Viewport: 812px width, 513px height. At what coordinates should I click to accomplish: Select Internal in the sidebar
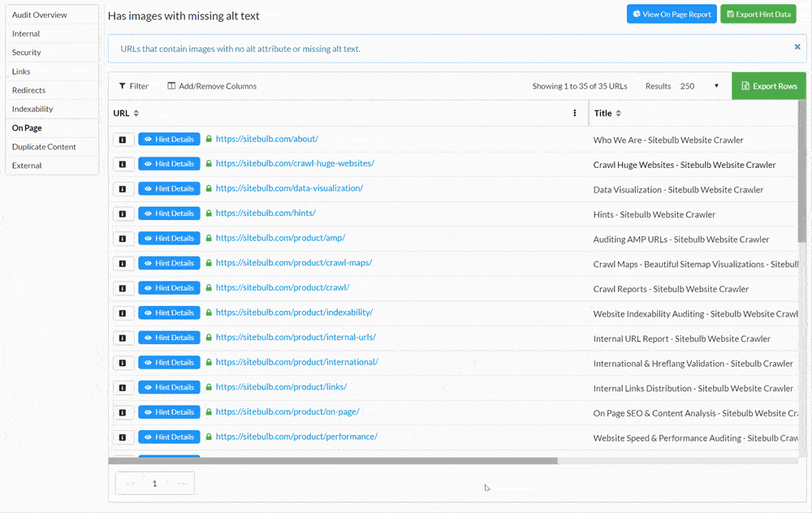[52, 33]
